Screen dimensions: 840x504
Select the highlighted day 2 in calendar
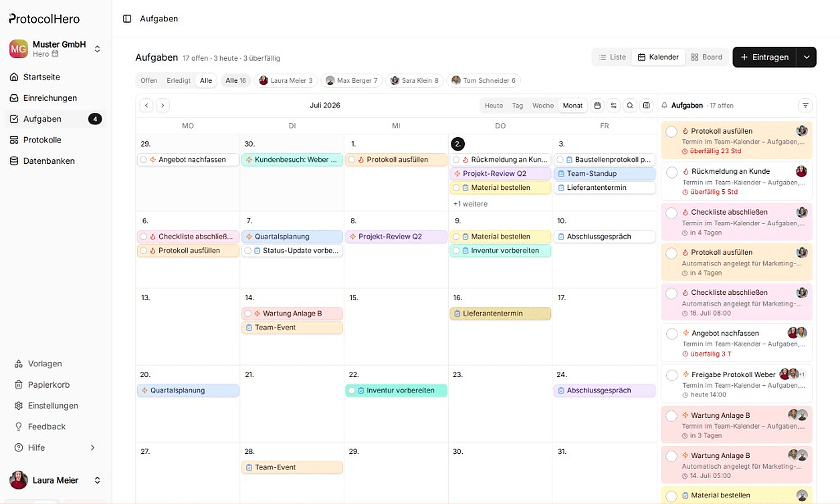458,144
